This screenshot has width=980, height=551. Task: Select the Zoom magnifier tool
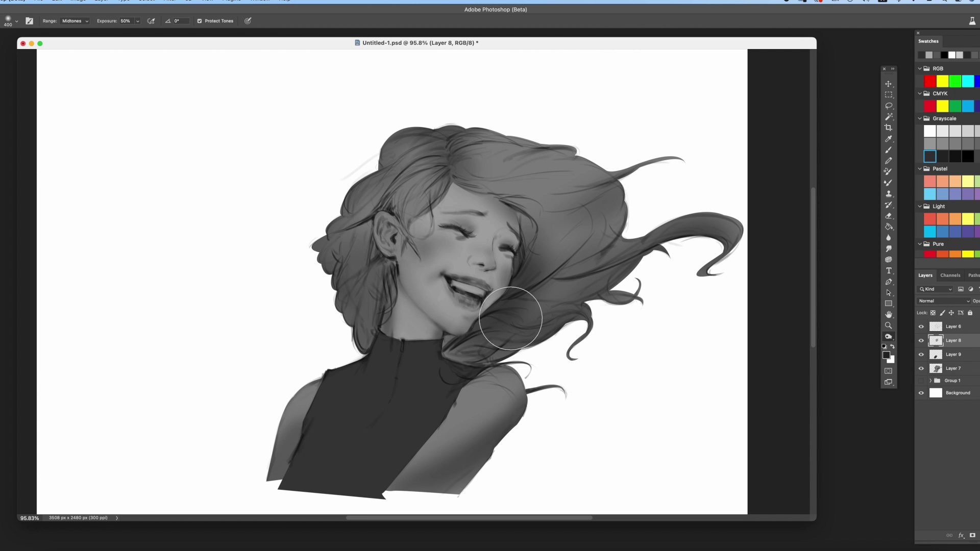tap(889, 325)
